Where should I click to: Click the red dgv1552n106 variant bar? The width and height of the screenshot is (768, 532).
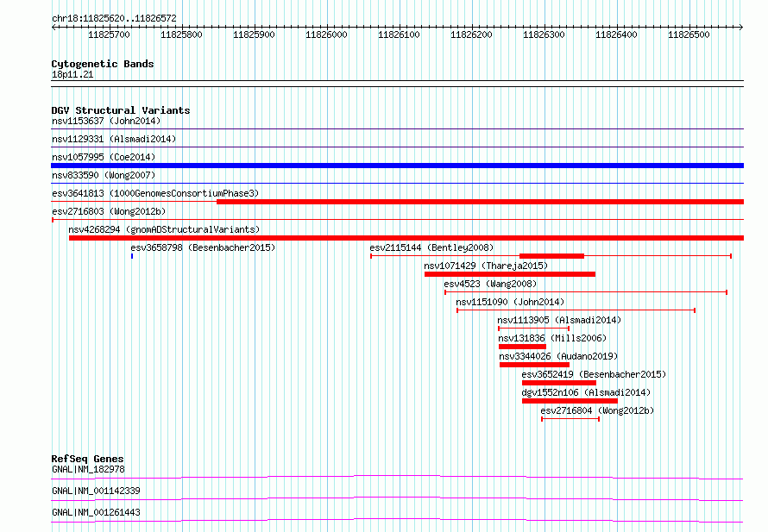tap(570, 401)
